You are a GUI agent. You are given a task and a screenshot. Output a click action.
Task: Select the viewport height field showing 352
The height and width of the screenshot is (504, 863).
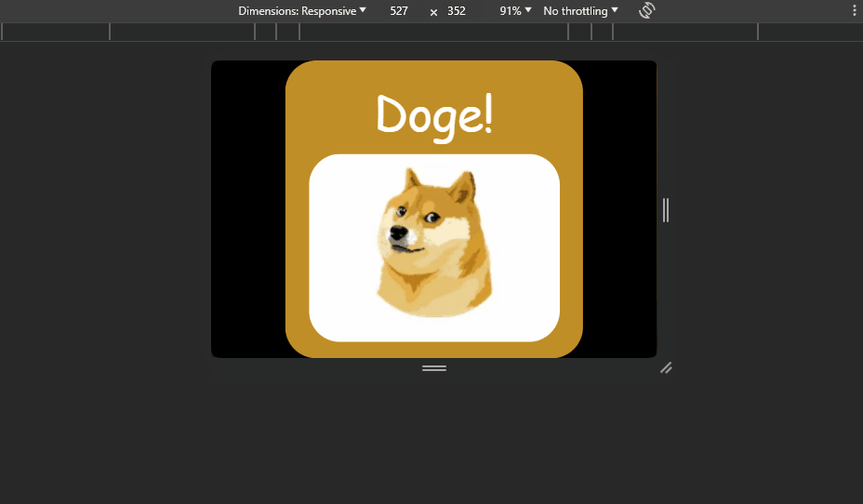pos(457,11)
